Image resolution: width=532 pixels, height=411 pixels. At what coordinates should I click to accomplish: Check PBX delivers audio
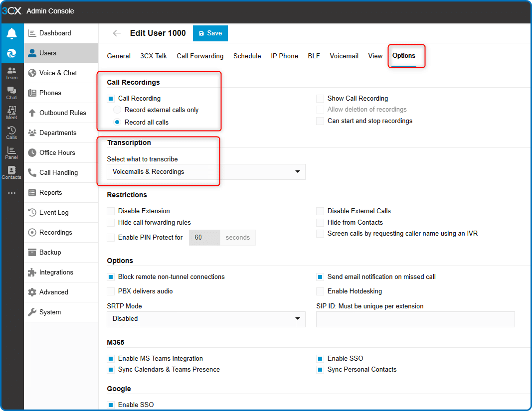[111, 291]
